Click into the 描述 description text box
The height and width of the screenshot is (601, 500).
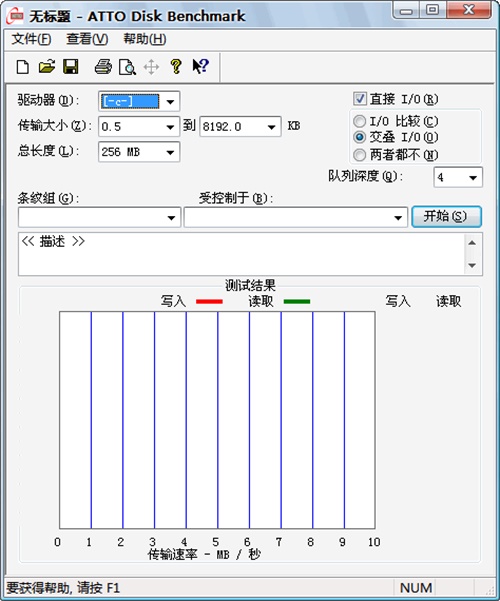click(x=242, y=254)
